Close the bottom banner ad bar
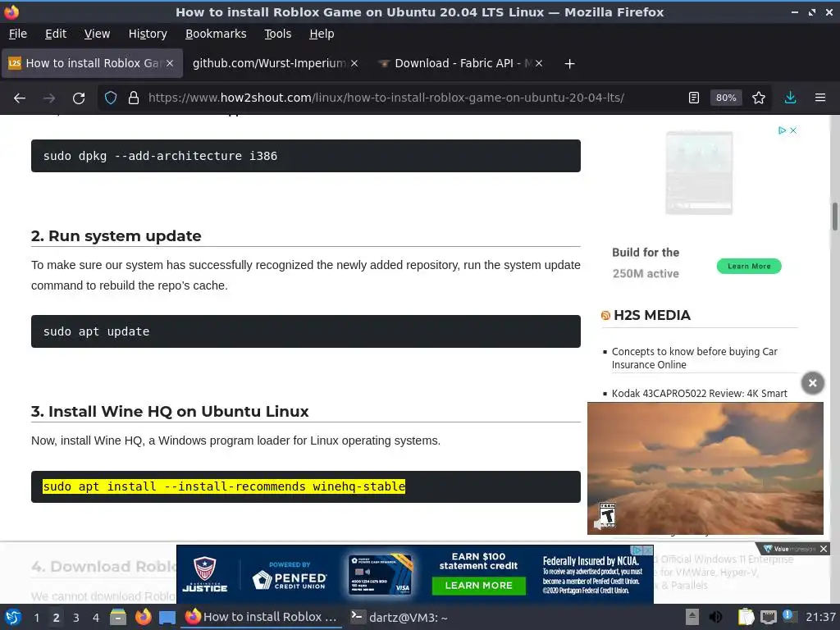Viewport: 840px width, 630px height. pyautogui.click(x=824, y=549)
